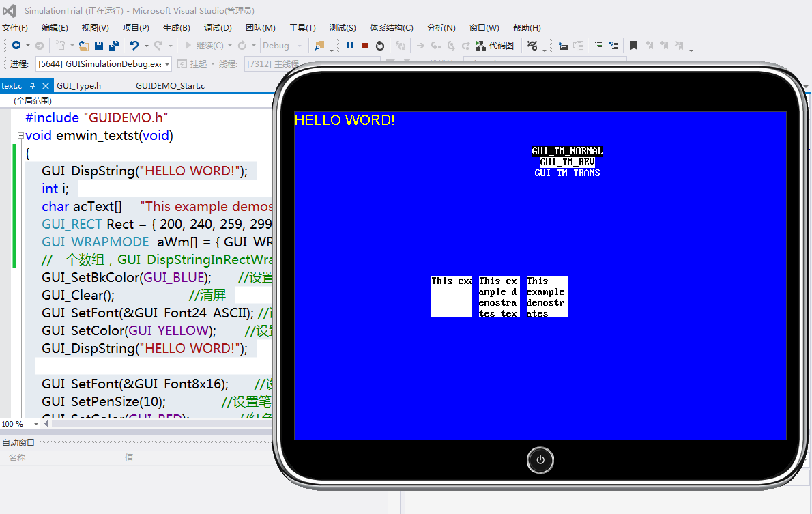Click the clear bookmarks icon

click(679, 46)
